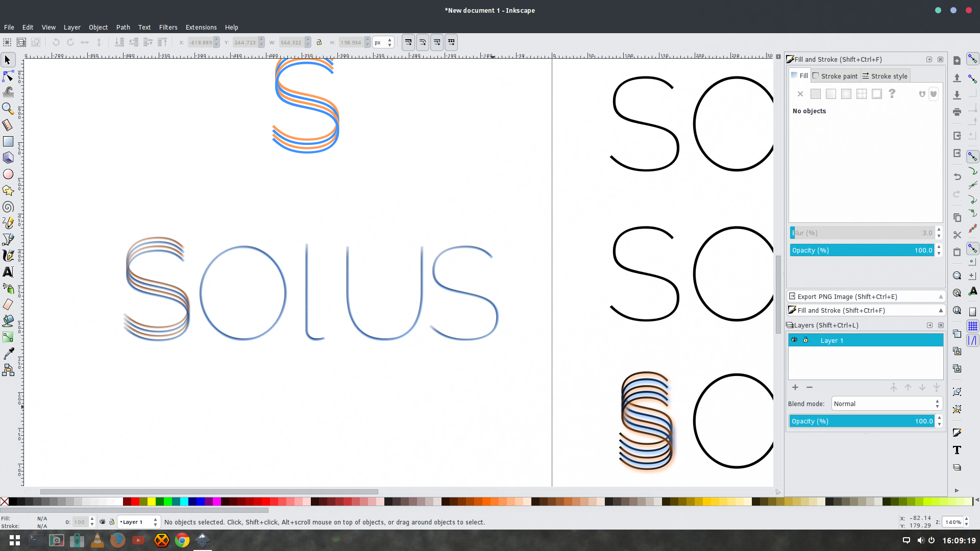The width and height of the screenshot is (980, 551).
Task: Open the Filters menu
Action: (x=168, y=27)
